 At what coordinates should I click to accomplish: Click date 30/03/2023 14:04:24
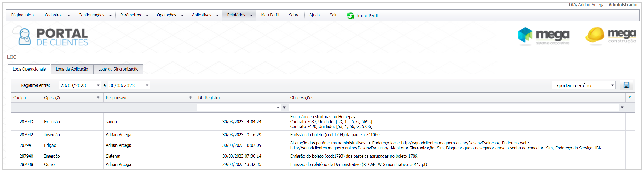point(242,122)
